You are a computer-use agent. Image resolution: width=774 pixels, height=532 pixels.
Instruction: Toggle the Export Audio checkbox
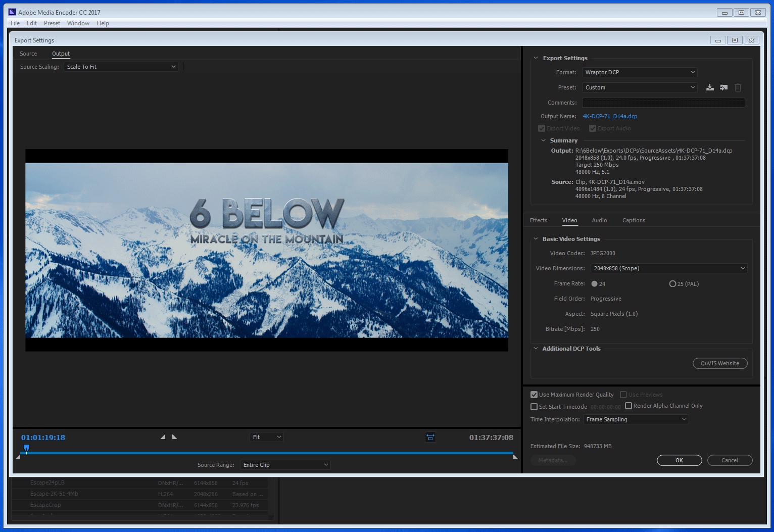(593, 128)
